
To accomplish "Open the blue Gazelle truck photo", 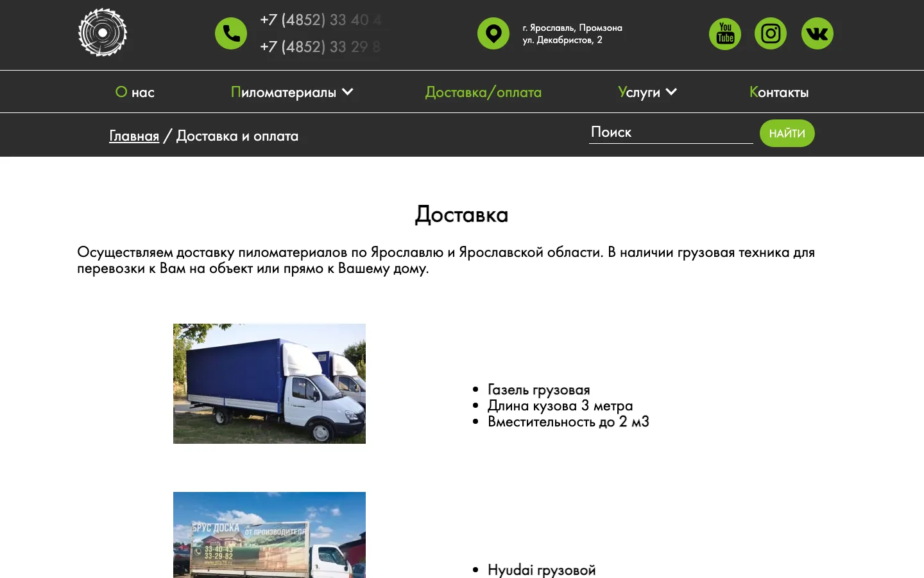I will 269,383.
